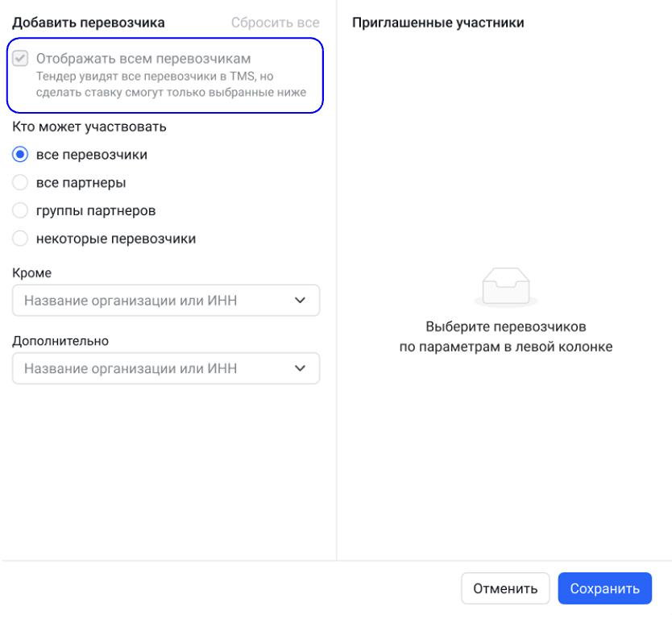The height and width of the screenshot is (619, 672).
Task: Open the "Дополнительно" dropdown chevron arrow
Action: tap(301, 368)
